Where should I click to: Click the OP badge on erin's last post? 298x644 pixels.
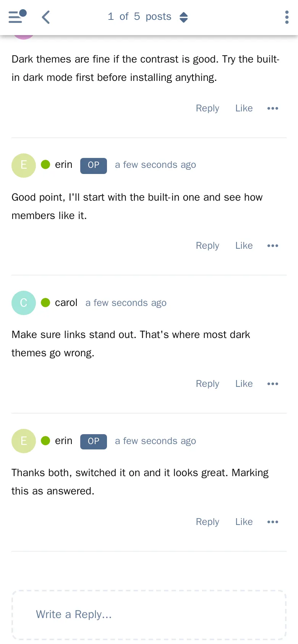coord(94,441)
